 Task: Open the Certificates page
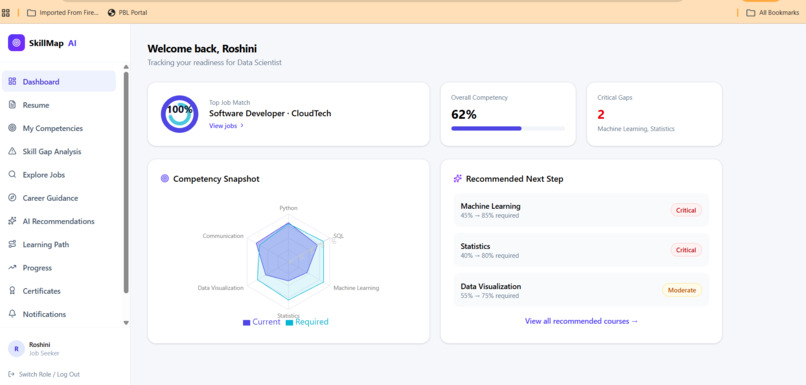coord(59,291)
